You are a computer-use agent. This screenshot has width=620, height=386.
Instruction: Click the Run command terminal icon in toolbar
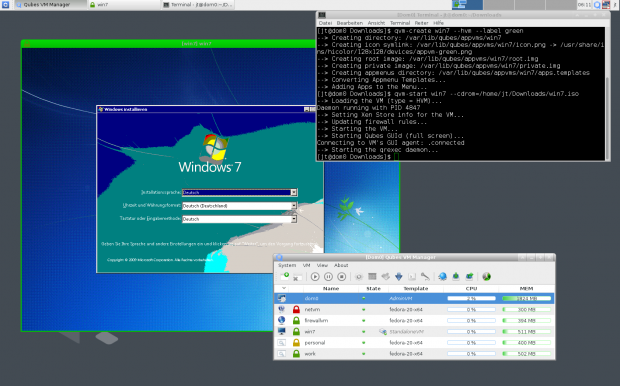(412, 277)
